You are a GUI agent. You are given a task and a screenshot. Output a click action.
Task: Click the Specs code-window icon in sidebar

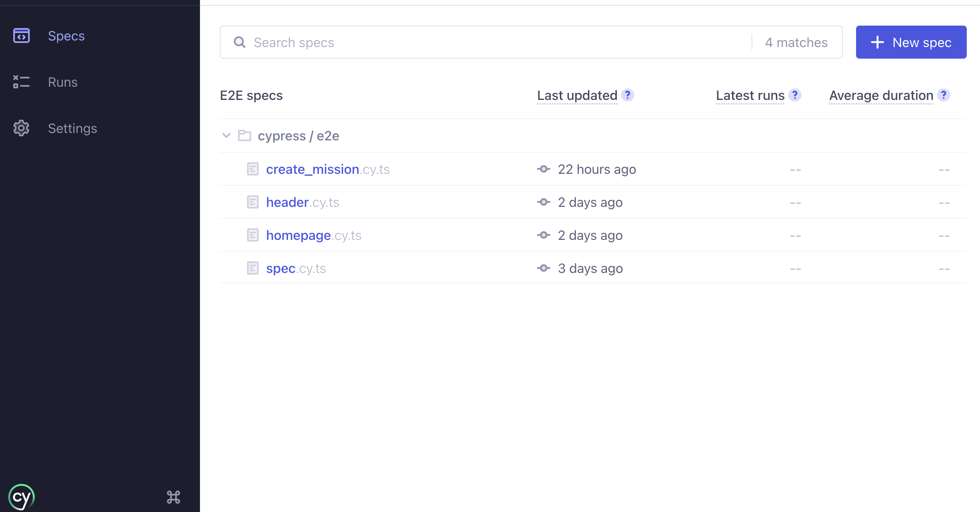pos(21,36)
